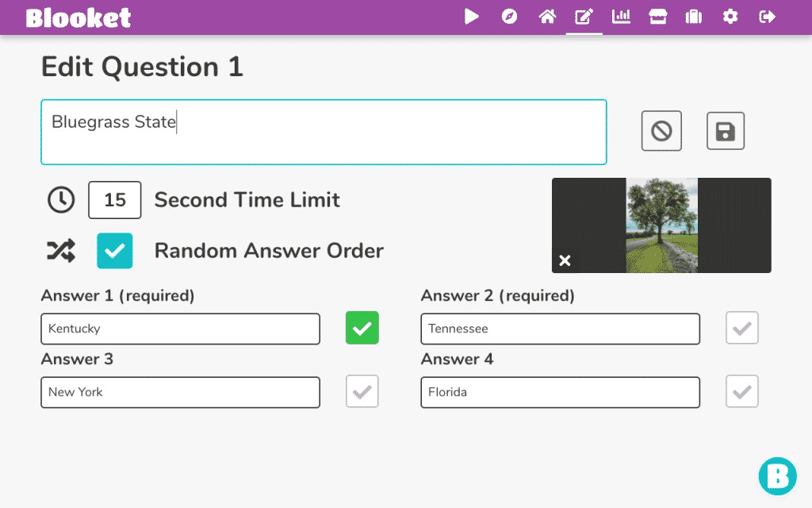Save the question with the floppy disk button
The image size is (812, 508).
(x=726, y=131)
